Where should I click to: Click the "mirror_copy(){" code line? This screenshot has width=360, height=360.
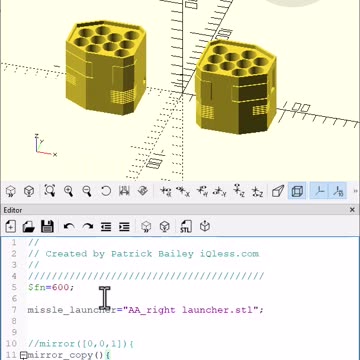click(69, 355)
